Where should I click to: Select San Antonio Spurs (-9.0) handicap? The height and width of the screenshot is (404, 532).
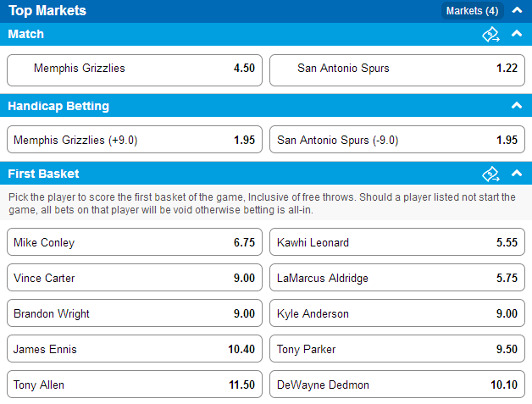point(397,140)
